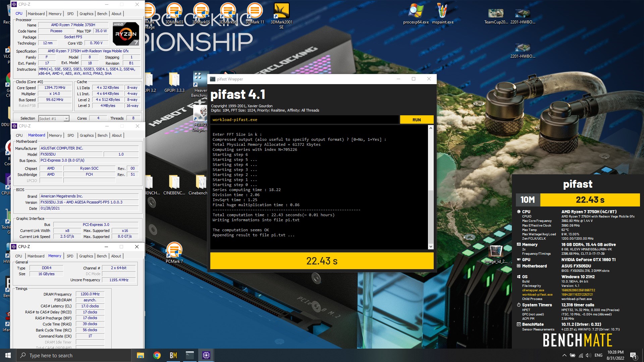
Task: Open procexp64.exe desktop icon
Action: point(416,13)
